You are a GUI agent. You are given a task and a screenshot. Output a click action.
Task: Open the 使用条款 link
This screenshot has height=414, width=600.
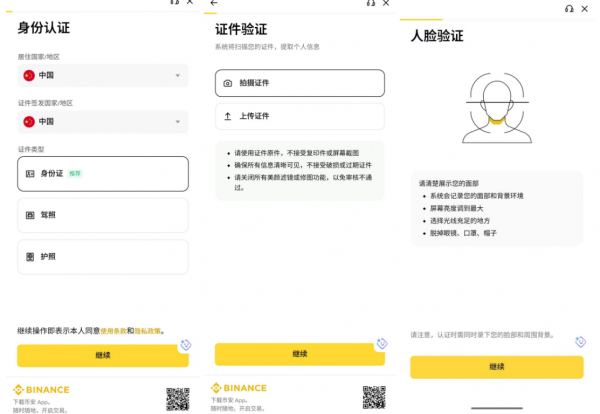113,331
